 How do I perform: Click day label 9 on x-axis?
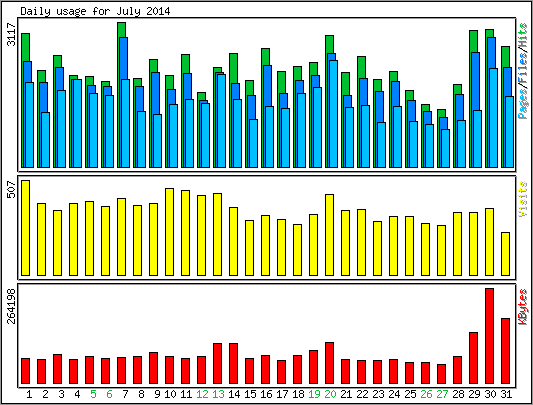tap(157, 394)
